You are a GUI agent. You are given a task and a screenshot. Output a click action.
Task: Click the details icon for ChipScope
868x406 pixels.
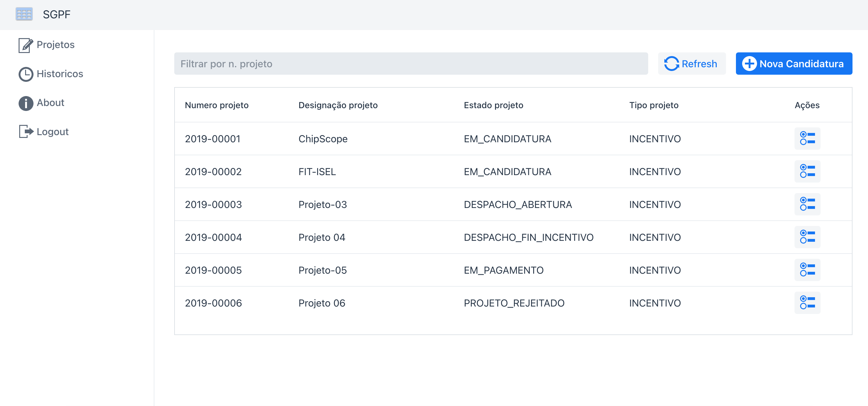(x=806, y=138)
